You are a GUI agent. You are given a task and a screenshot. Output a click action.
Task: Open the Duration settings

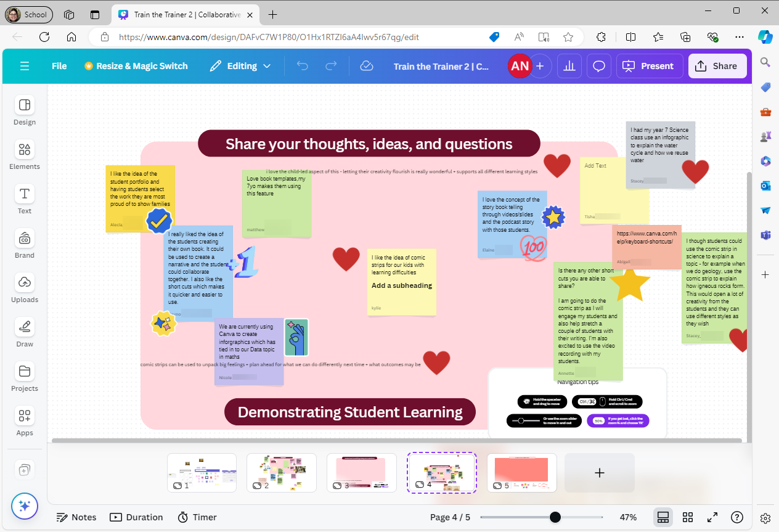pos(136,517)
